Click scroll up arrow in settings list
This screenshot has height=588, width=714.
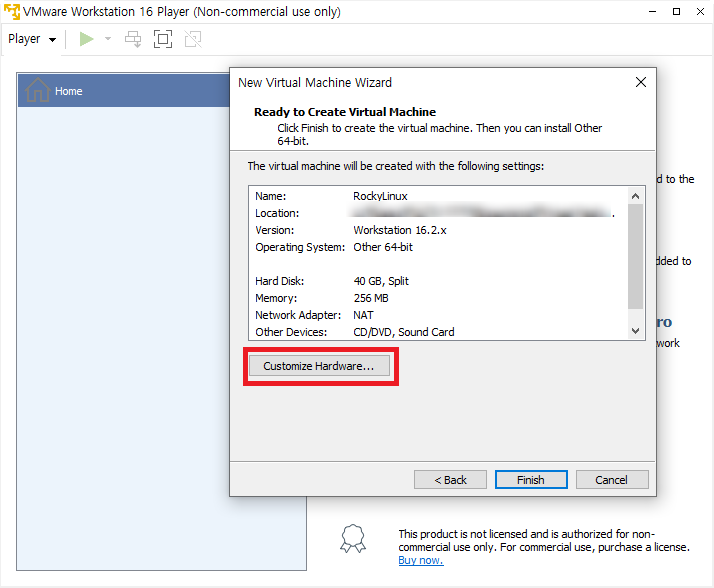click(x=635, y=196)
